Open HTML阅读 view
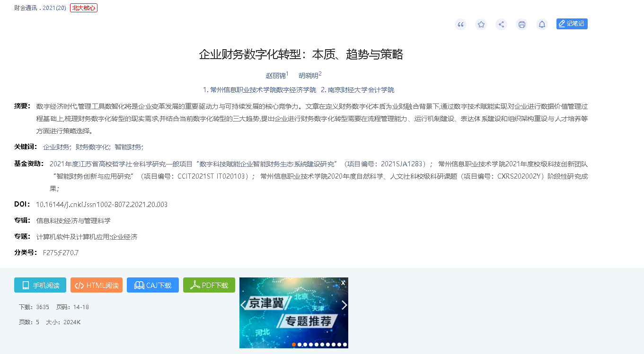This screenshot has height=354, width=644. (x=97, y=285)
